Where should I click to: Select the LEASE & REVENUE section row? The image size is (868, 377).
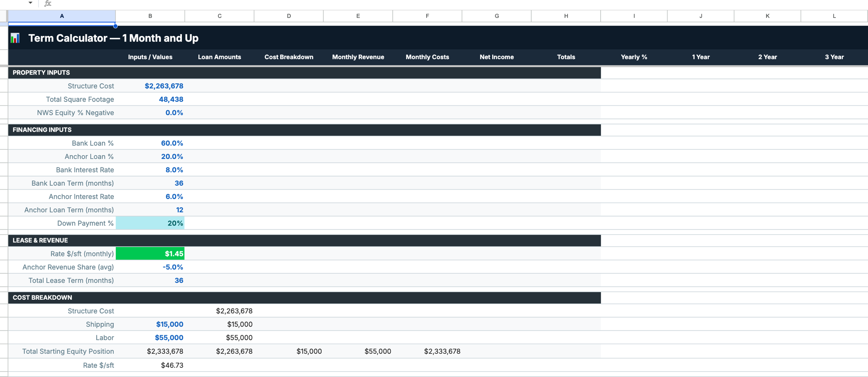[x=305, y=240]
